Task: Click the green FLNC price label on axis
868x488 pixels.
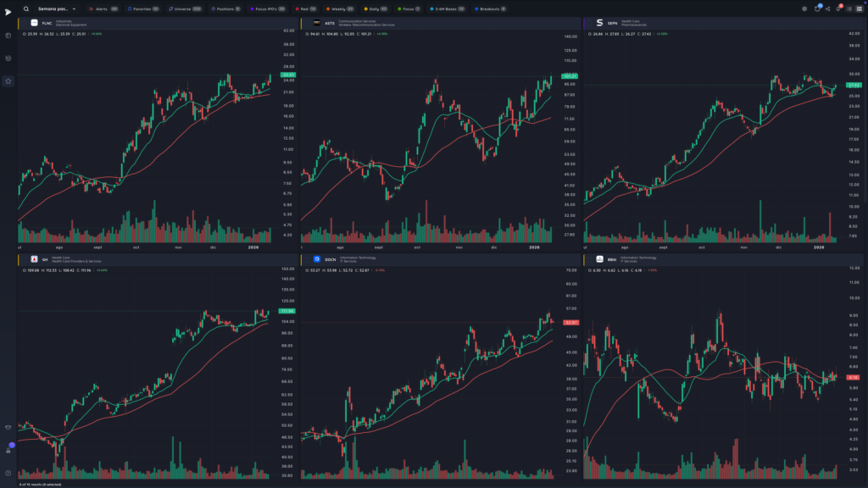Action: tap(288, 75)
